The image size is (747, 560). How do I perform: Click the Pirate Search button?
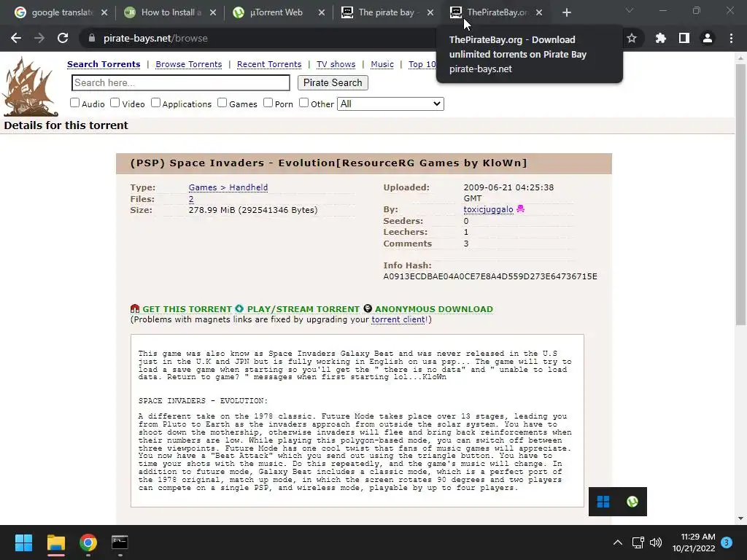click(x=333, y=83)
